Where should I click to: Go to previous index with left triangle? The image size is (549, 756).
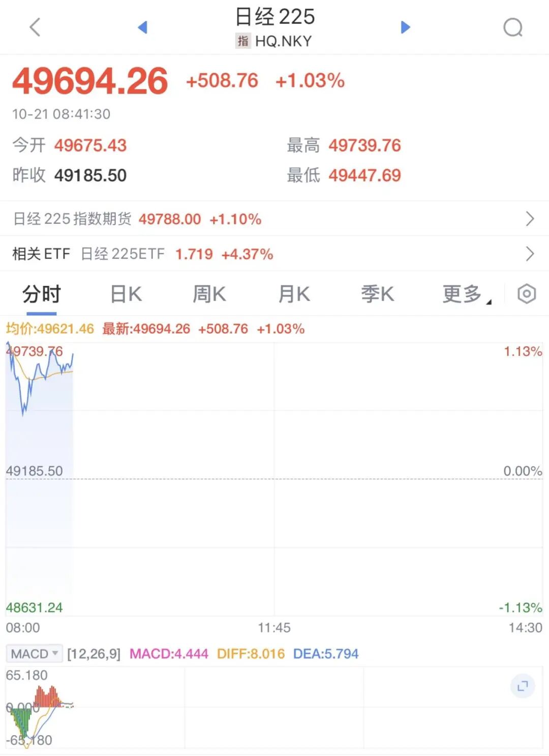[143, 27]
